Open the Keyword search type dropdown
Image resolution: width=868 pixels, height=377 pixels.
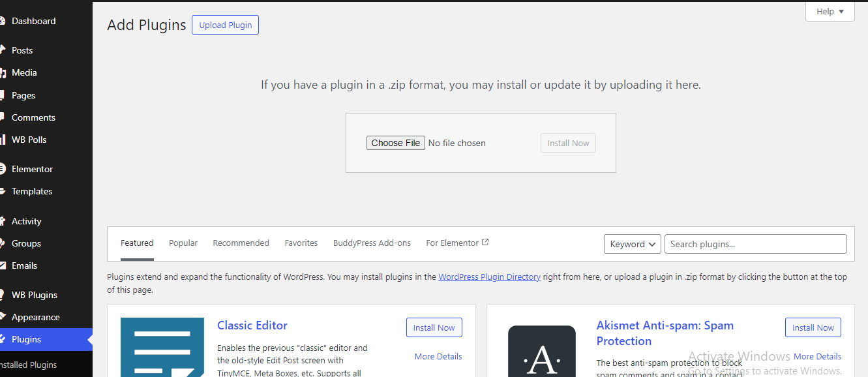point(632,244)
